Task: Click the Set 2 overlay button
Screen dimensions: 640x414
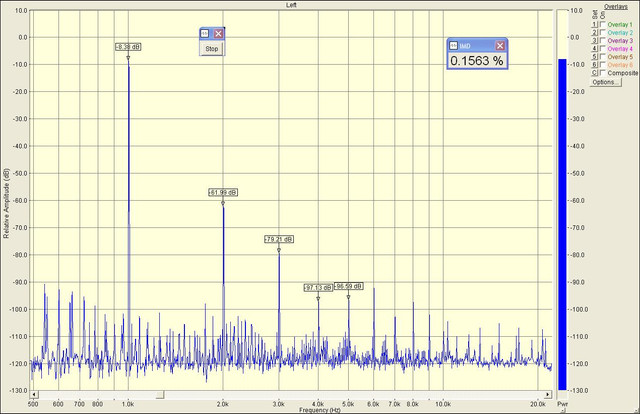Action: [x=595, y=32]
